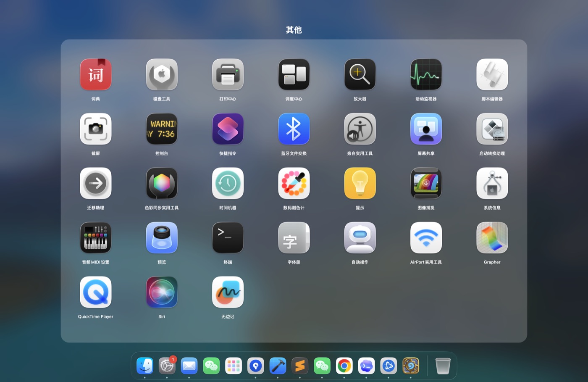Viewport: 588px width, 382px height.
Task: Launch 音频MIDI设置 app
Action: tap(96, 238)
